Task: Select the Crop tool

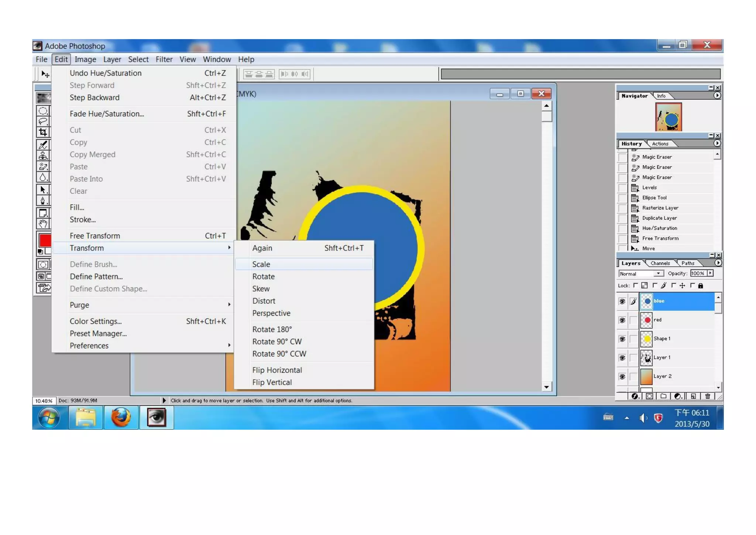Action: [43, 132]
